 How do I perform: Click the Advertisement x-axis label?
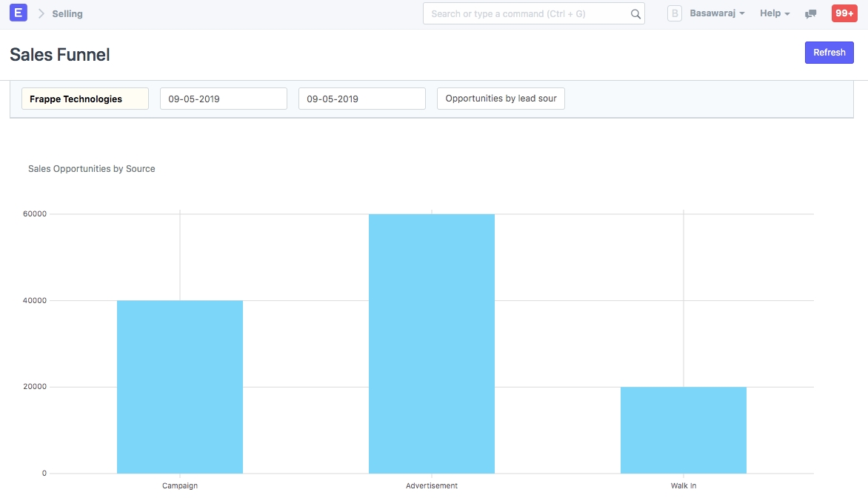(x=432, y=486)
